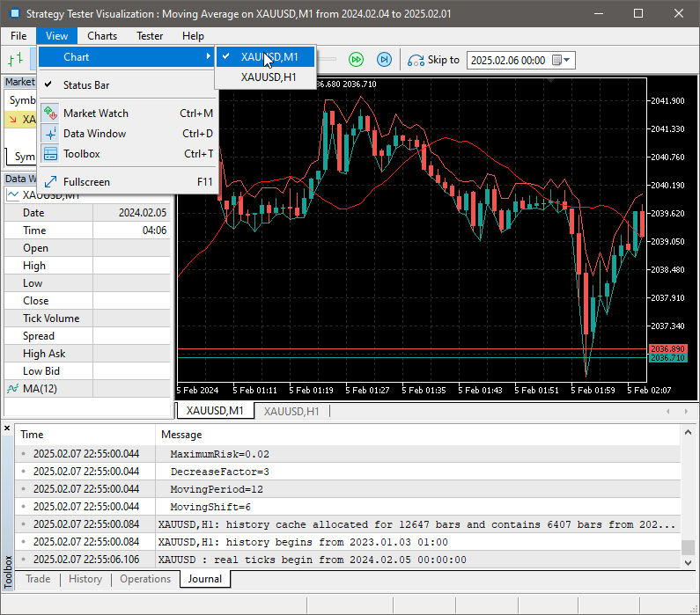Switch to the XAUUSD,H1 chart tab
Image resolution: width=700 pixels, height=615 pixels.
click(291, 411)
